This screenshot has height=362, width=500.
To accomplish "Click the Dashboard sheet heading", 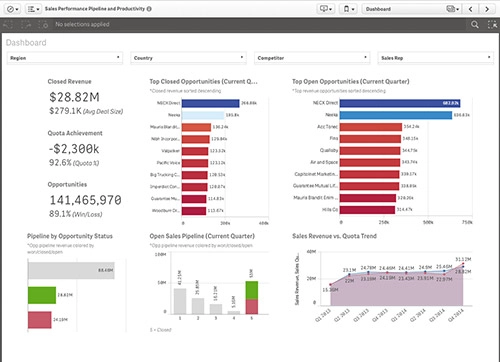I will coord(26,43).
